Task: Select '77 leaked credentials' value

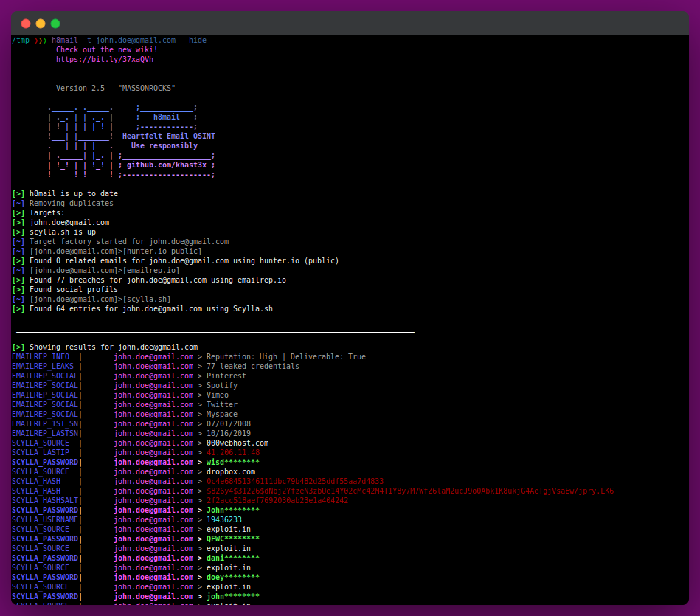Action: 253,366
